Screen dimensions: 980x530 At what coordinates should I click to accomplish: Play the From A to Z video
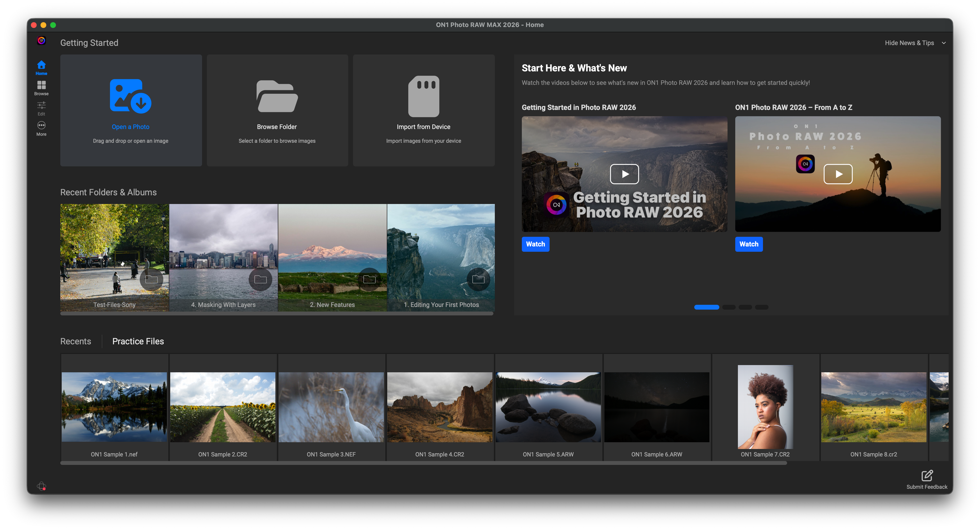[838, 174]
